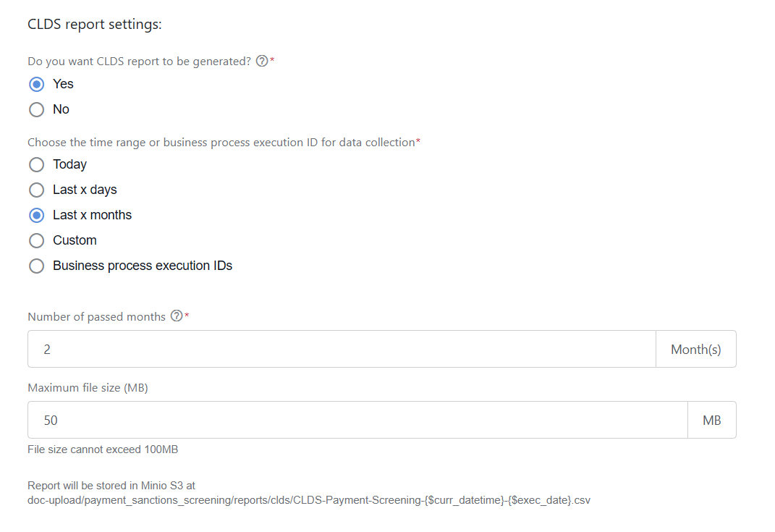
Task: Click the Last x months label text
Action: [x=93, y=215]
